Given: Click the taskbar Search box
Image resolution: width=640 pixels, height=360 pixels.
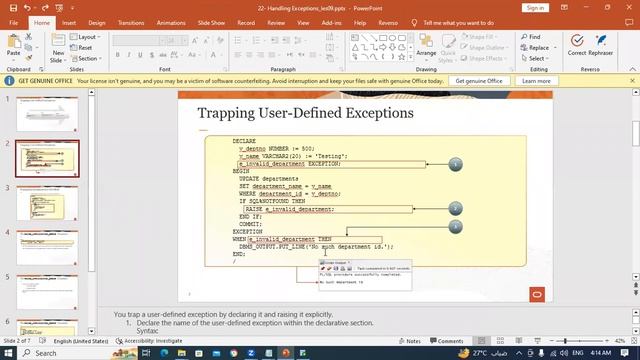Looking at the screenshot, I should coord(78,353).
